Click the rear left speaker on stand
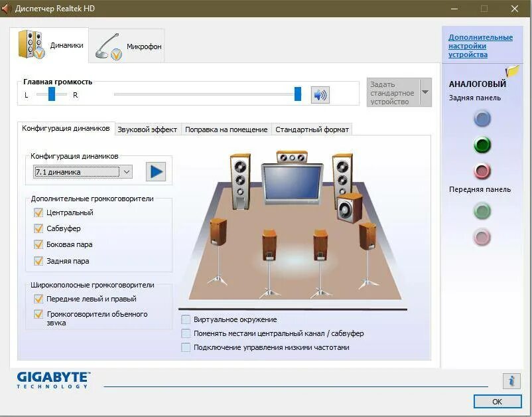Image resolution: width=532 pixels, height=417 pixels. pos(269,263)
